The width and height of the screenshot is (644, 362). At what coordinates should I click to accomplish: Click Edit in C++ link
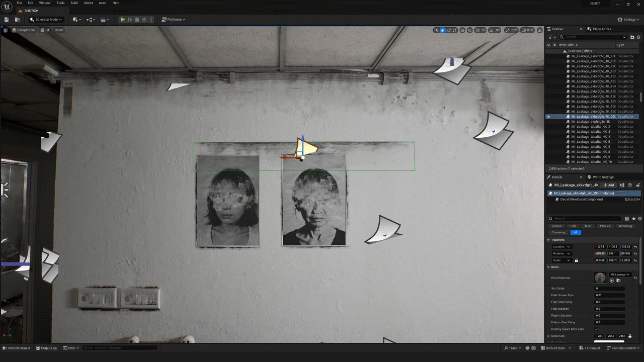tap(632, 200)
